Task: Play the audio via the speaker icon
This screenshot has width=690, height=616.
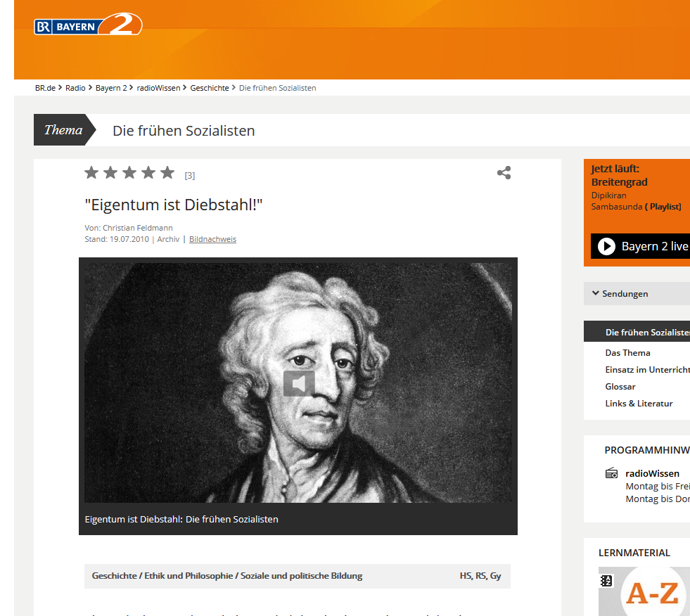Action: coord(299,383)
